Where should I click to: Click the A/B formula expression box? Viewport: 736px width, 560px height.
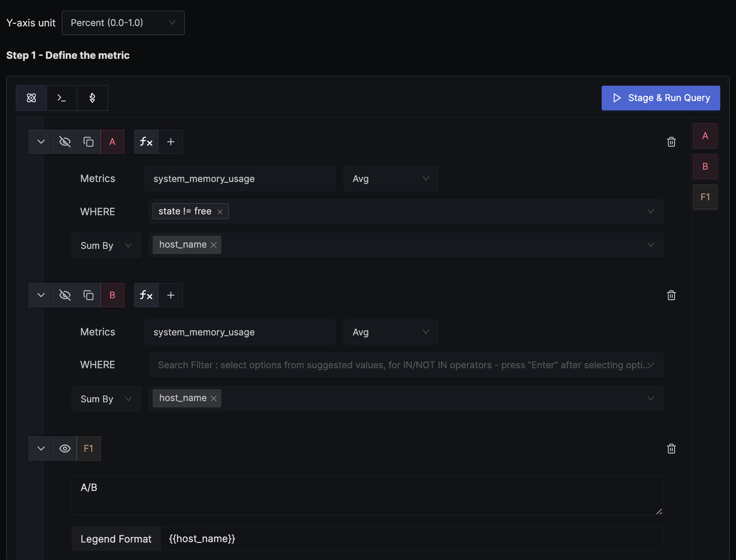pos(367,495)
